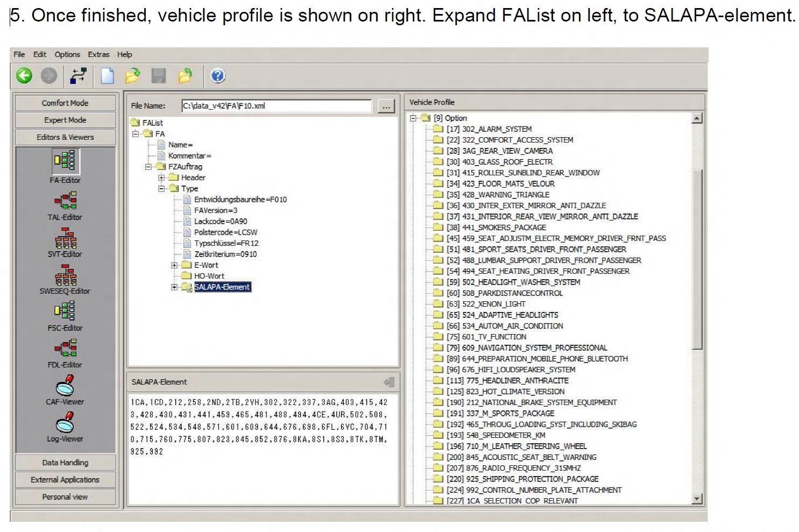Expand the E-Wort tree node
The width and height of the screenshot is (799, 532).
pyautogui.click(x=174, y=265)
